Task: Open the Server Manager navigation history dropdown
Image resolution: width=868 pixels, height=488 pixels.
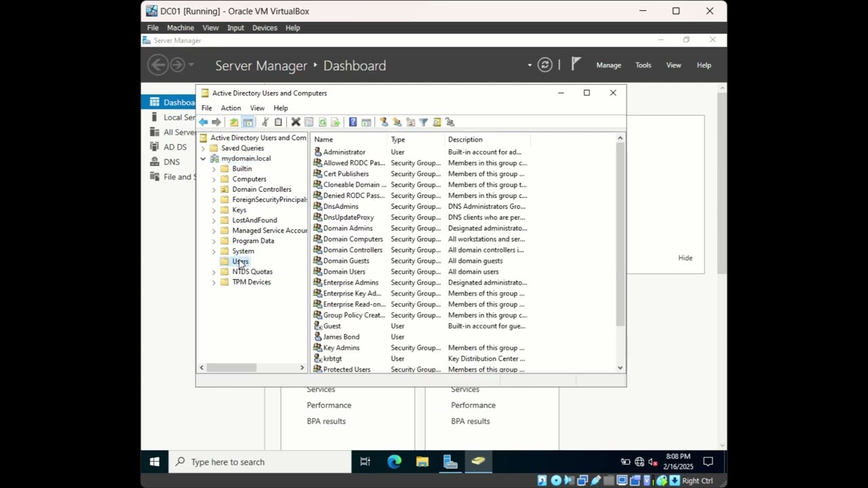Action: tap(191, 65)
